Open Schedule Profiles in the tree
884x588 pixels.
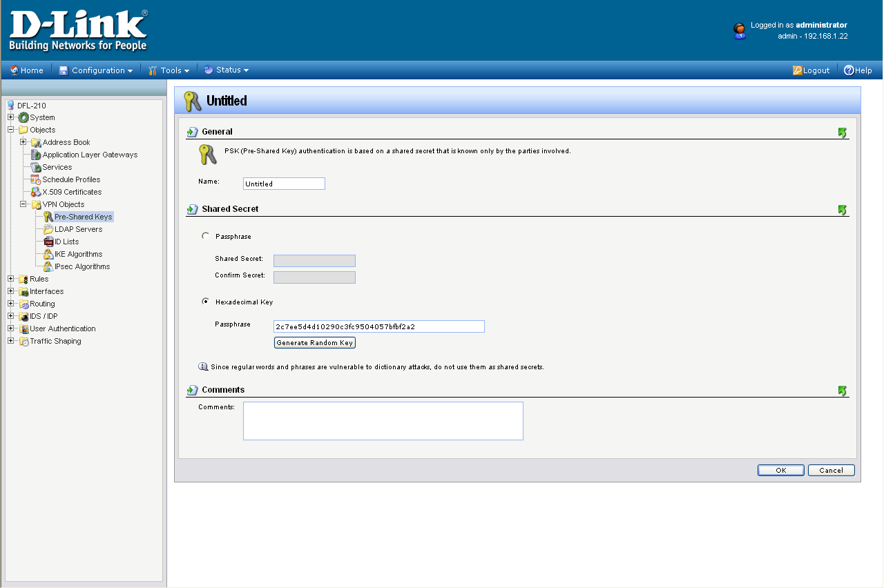71,179
